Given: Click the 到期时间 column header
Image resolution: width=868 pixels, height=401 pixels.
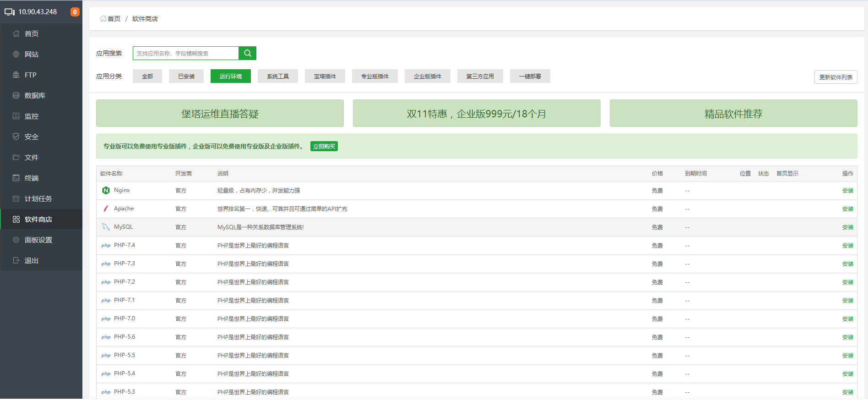Looking at the screenshot, I should click(696, 174).
